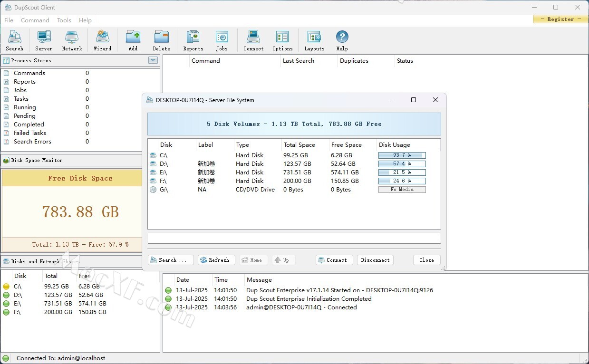Click the Register button
Screen dimensions: 589x364
(560, 19)
